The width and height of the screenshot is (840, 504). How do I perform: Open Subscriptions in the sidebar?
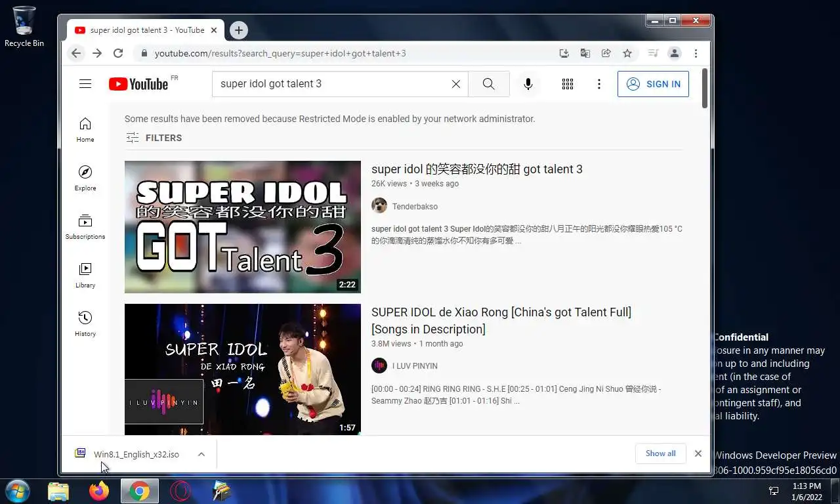pyautogui.click(x=85, y=227)
